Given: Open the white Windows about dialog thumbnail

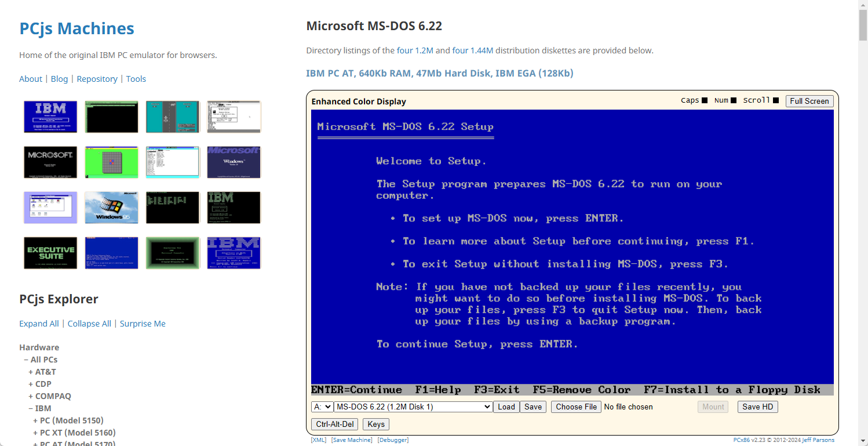Looking at the screenshot, I should [234, 117].
